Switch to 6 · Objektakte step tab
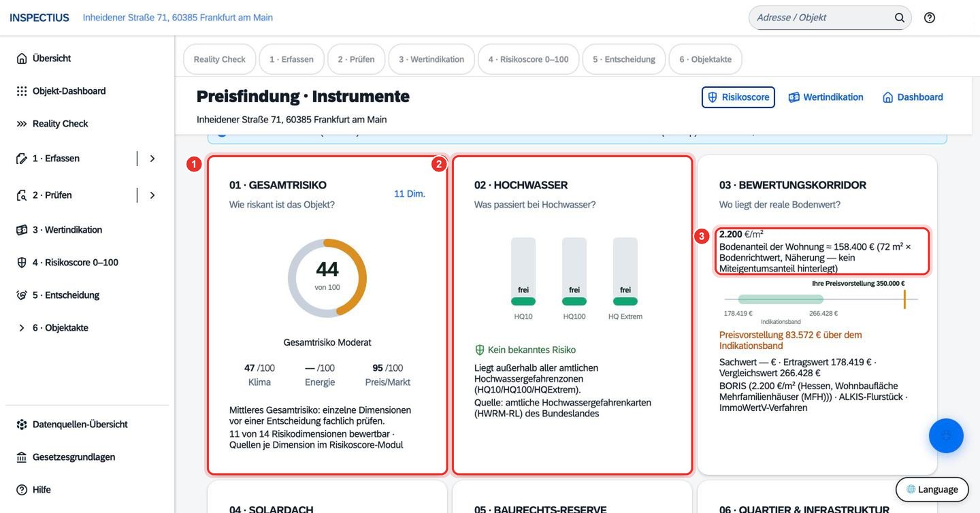The height and width of the screenshot is (513, 980). [705, 59]
